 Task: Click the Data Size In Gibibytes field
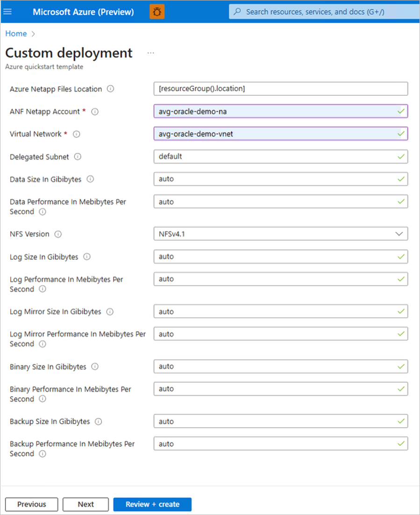pyautogui.click(x=276, y=179)
